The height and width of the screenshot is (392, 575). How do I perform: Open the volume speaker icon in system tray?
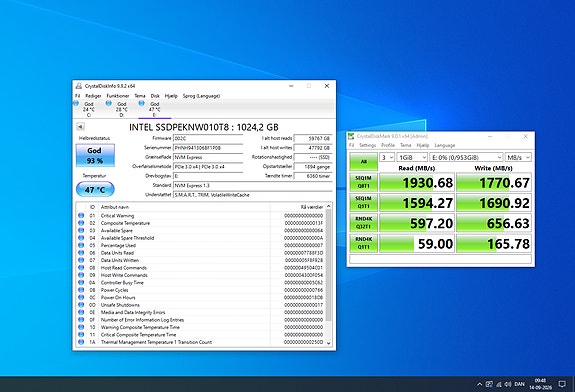pos(508,384)
